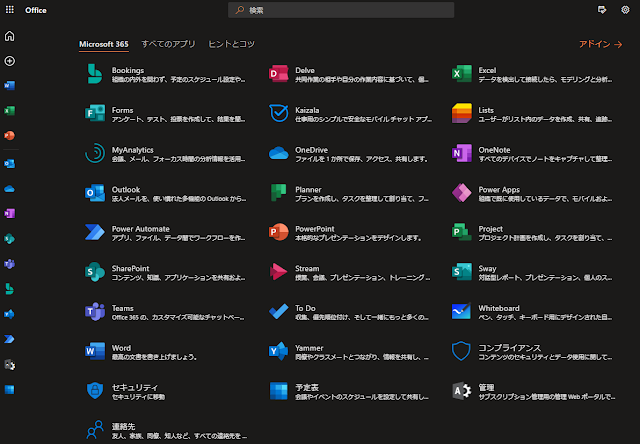
Task: Open the Sway app tile
Action: (532, 272)
